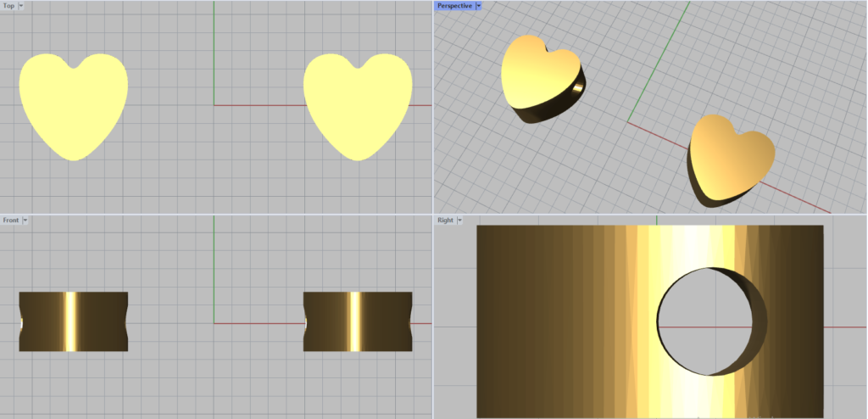Open the Perspective viewport dropdown arrow
This screenshot has height=419, width=868.
click(479, 6)
